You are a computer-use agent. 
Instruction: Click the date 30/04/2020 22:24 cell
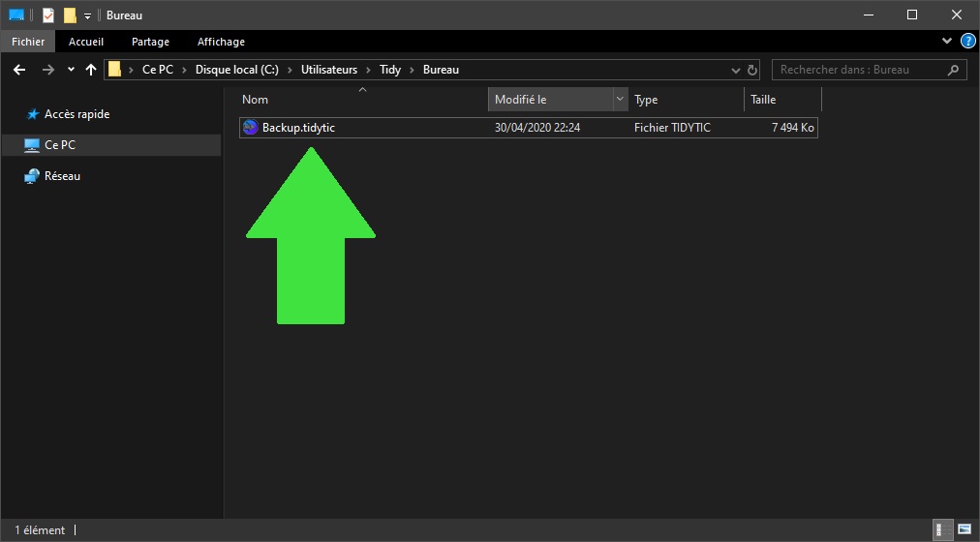pos(537,128)
